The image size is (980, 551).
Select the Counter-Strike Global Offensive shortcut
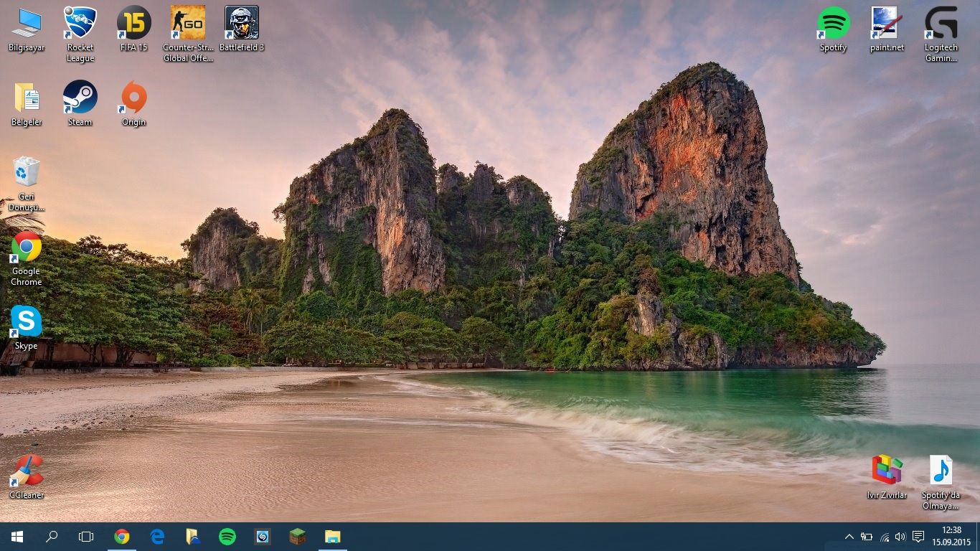188,34
